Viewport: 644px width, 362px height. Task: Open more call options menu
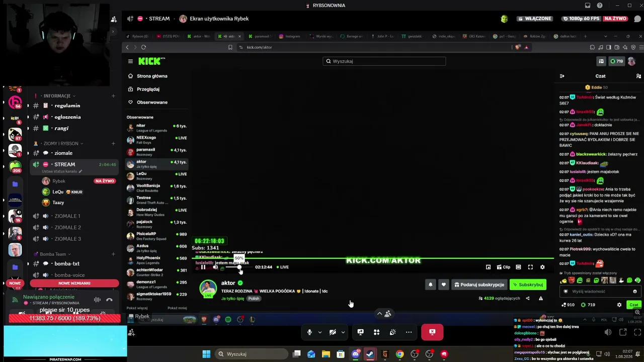coord(409,332)
